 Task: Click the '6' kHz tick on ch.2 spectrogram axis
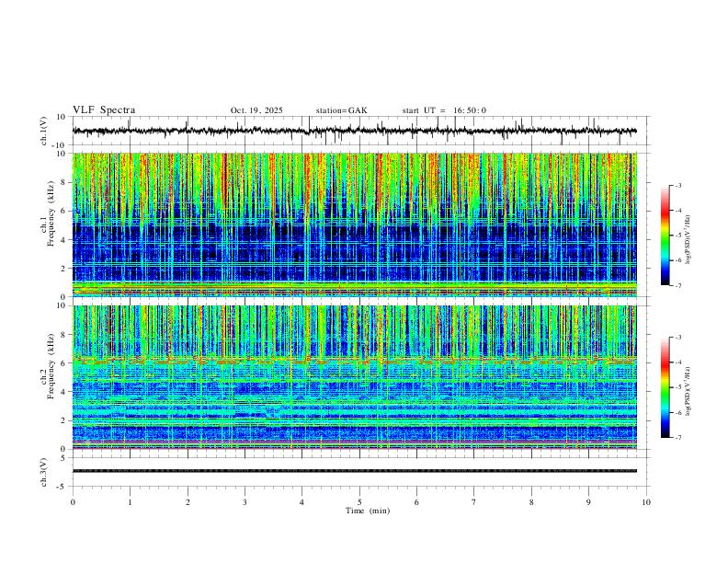(x=63, y=363)
